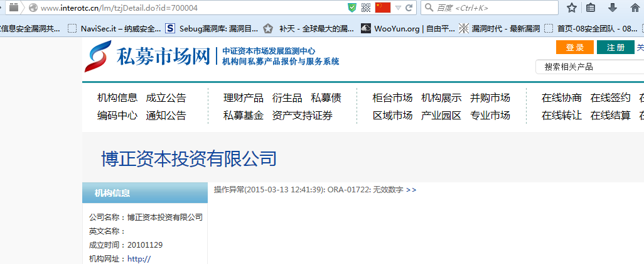Click the 机构信息 sidebar panel header
Viewport: 644px width, 264px height.
pos(145,193)
